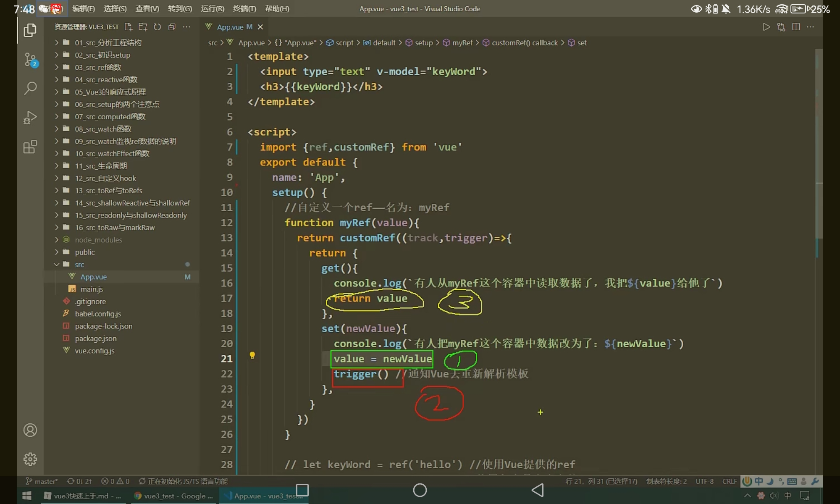Open the Manage settings gear
Image resolution: width=840 pixels, height=504 pixels.
click(30, 459)
